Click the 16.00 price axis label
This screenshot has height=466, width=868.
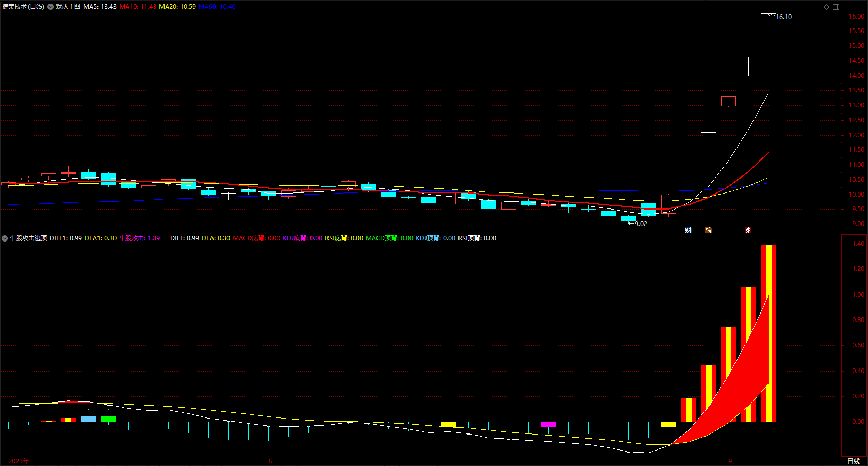tap(857, 17)
